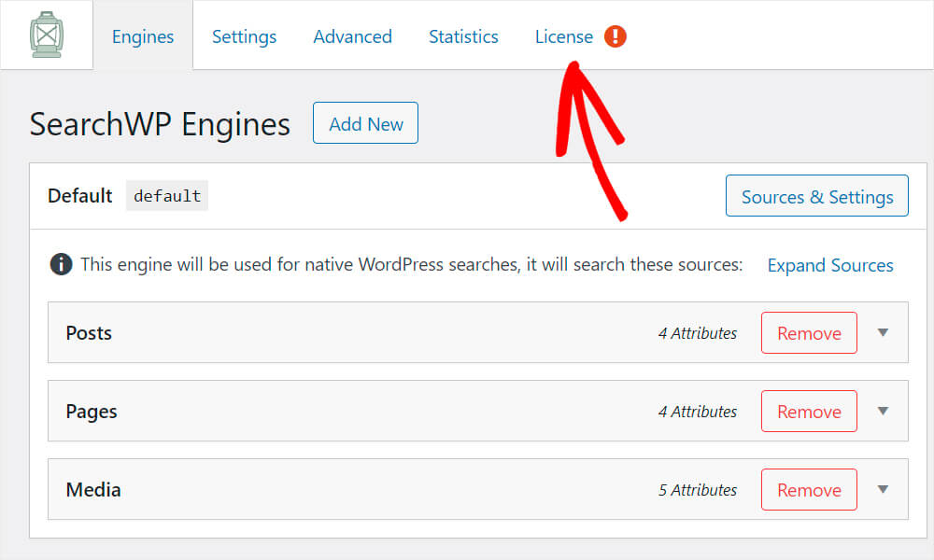Expand the Posts source row arrow

pos(884,332)
